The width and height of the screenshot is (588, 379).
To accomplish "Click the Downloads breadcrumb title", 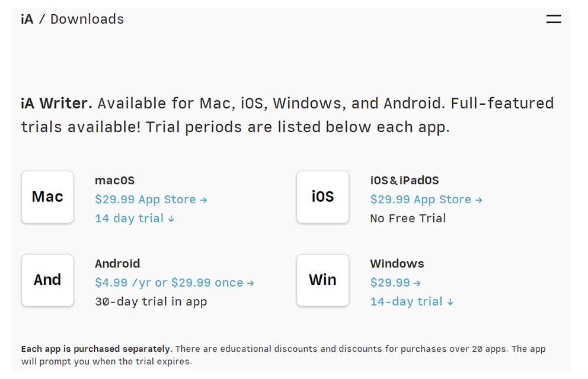I will (87, 20).
